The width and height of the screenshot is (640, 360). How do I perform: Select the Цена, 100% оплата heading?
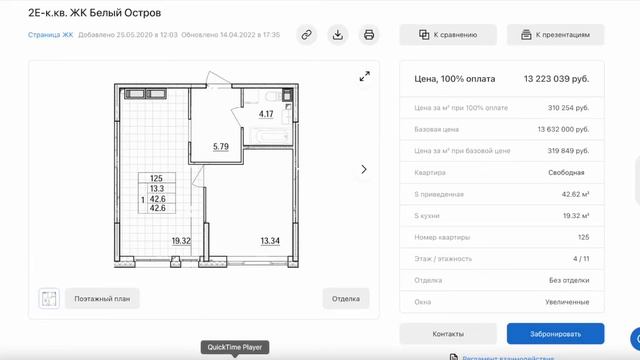[455, 79]
